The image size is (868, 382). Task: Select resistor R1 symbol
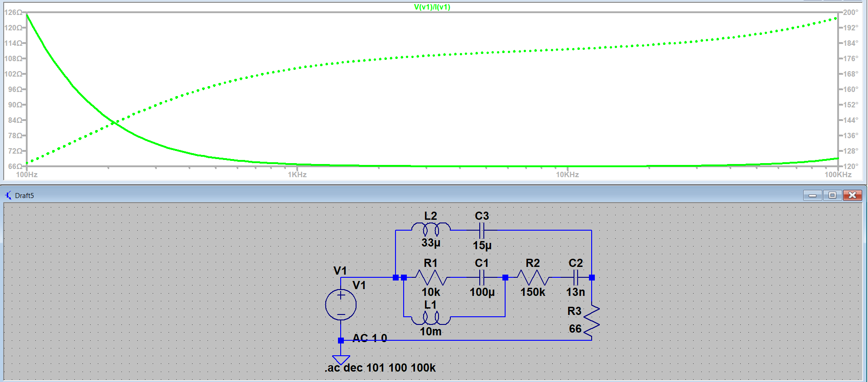coord(431,277)
